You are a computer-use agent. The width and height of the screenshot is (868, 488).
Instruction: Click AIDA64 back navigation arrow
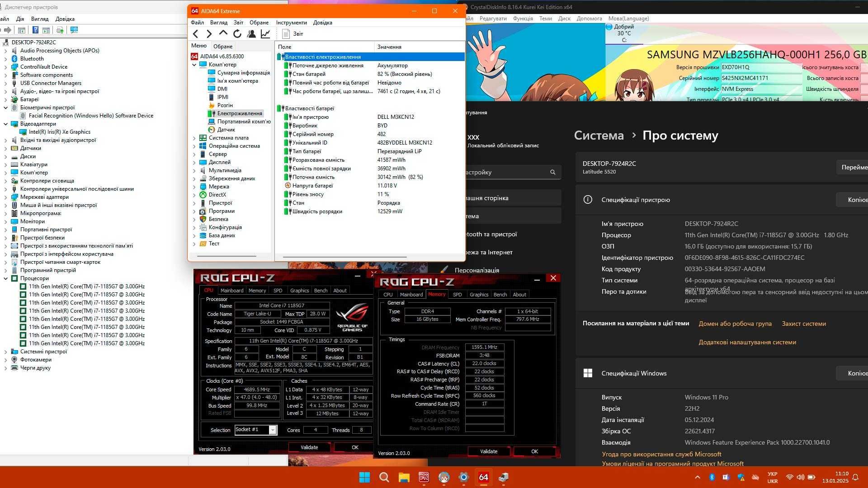point(195,34)
